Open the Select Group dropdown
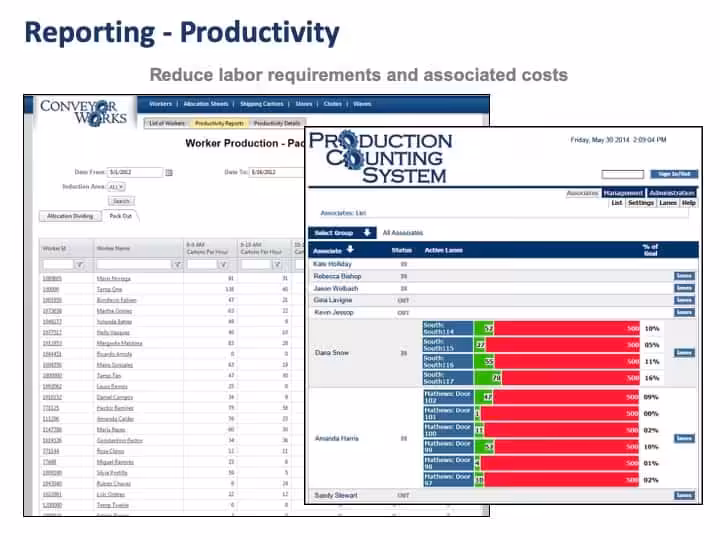Viewport: 720px width, 540px height. click(343, 233)
